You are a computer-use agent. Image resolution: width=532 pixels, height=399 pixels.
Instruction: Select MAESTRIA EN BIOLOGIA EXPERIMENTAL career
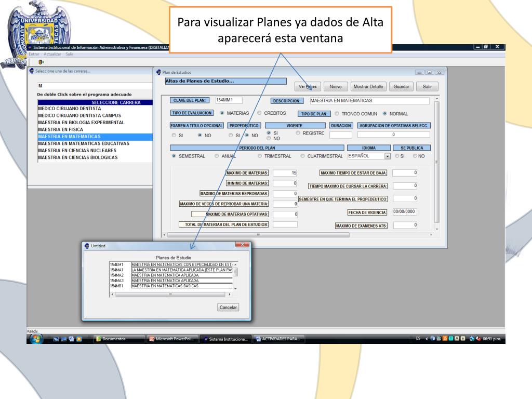(95, 123)
